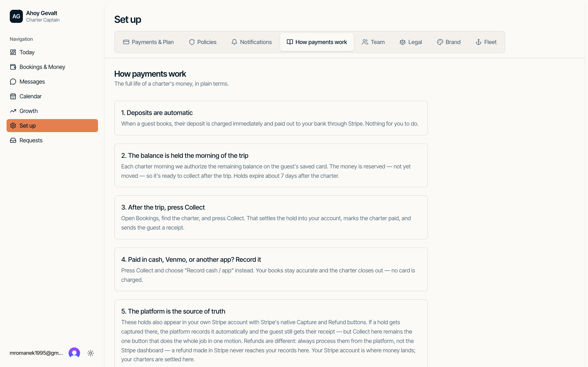Click the Deposits are automatic card
This screenshot has height=367, width=588.
(271, 118)
